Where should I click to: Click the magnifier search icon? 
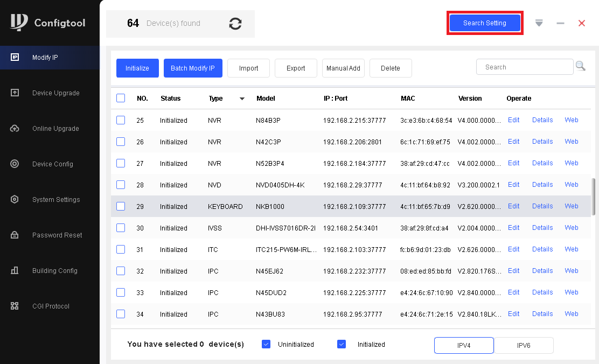(580, 66)
